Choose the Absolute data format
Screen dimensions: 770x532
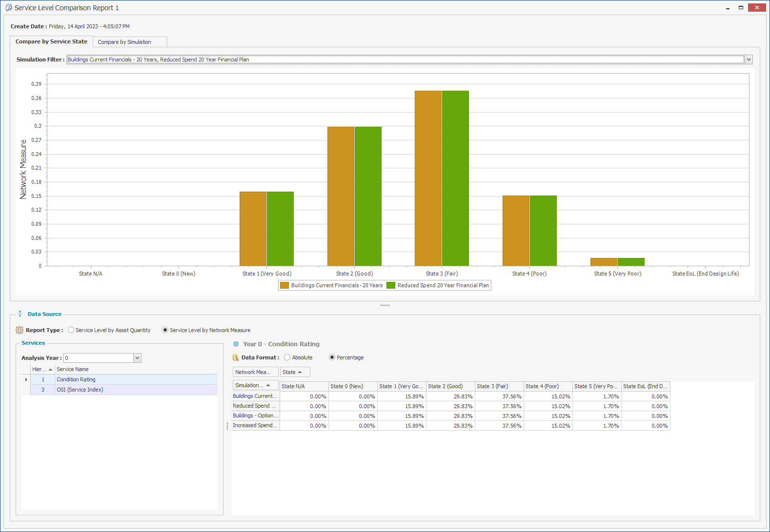click(x=287, y=357)
